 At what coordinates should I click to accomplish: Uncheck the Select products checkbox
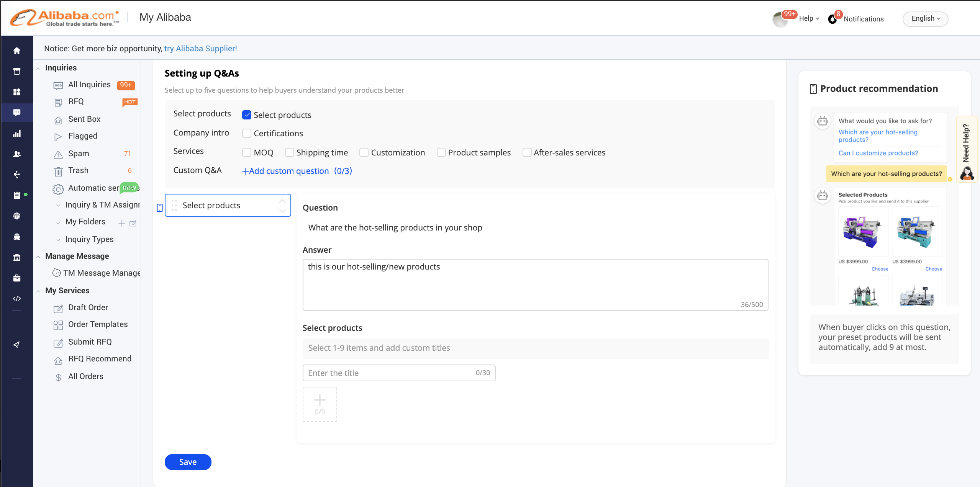pyautogui.click(x=247, y=115)
